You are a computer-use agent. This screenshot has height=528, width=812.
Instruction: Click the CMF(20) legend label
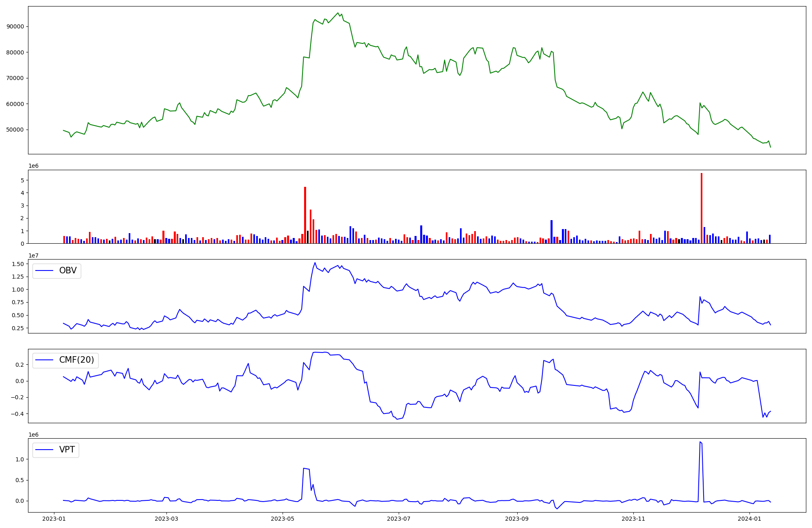click(x=76, y=360)
